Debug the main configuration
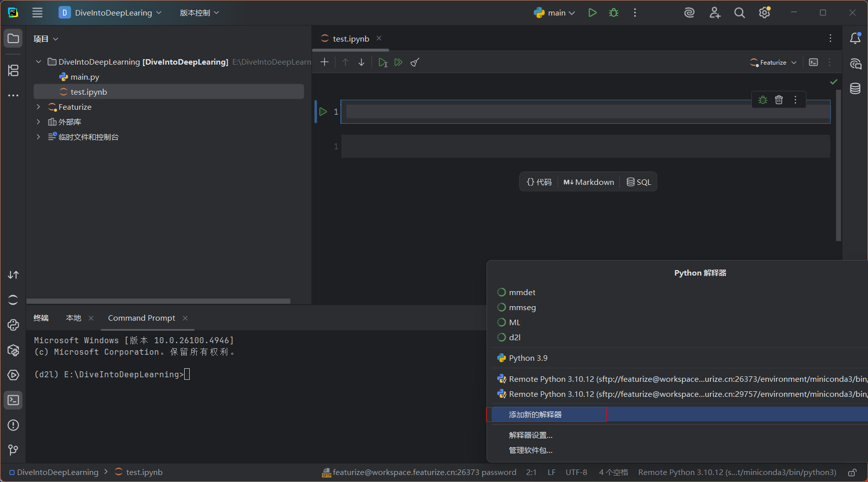868x482 pixels. 614,13
